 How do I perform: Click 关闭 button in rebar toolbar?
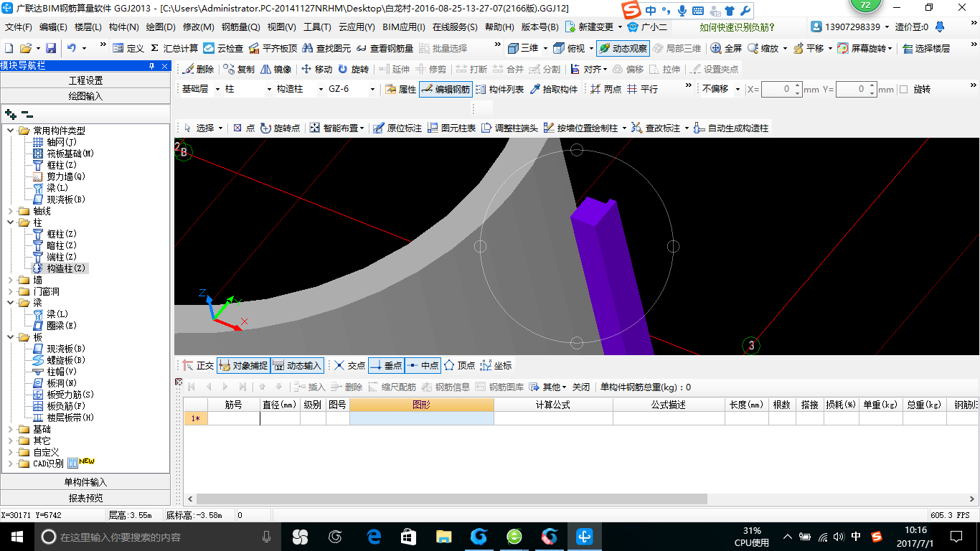point(580,387)
